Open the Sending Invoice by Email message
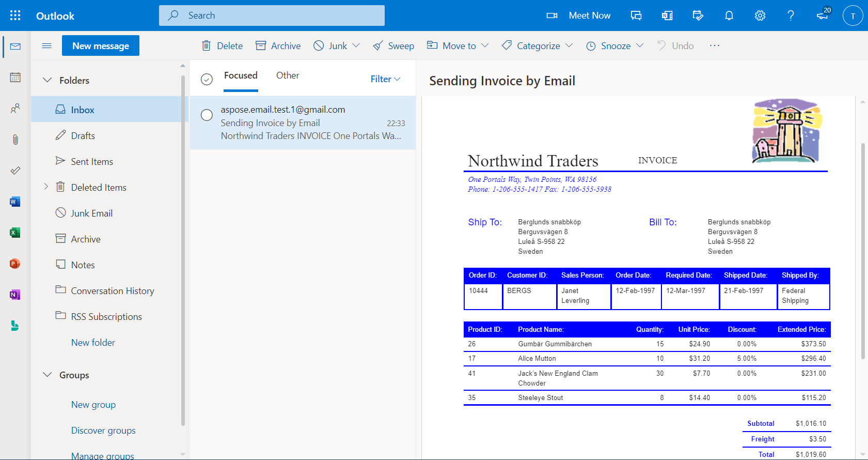The height and width of the screenshot is (460, 868). click(x=303, y=122)
